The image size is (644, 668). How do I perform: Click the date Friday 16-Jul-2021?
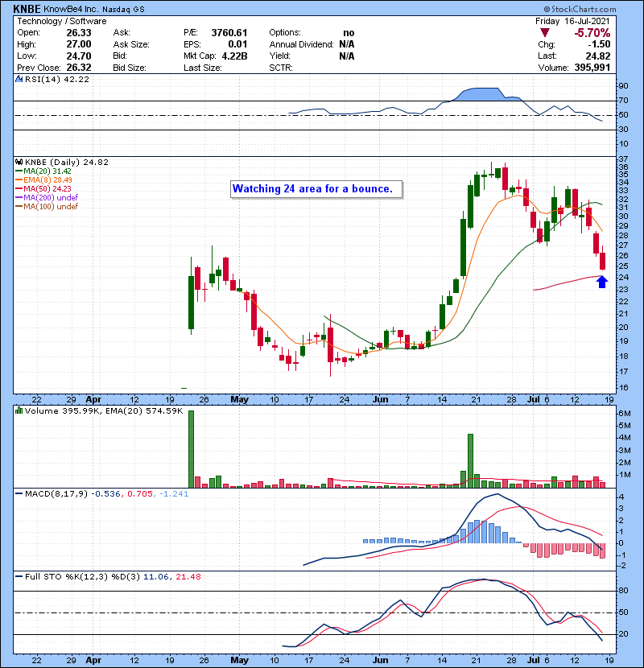coord(572,21)
